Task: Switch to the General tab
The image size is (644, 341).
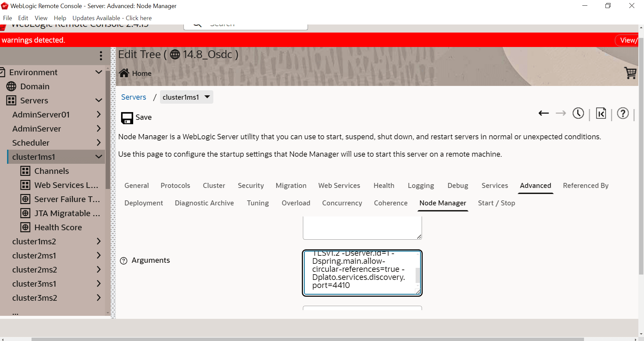Action: 137,186
